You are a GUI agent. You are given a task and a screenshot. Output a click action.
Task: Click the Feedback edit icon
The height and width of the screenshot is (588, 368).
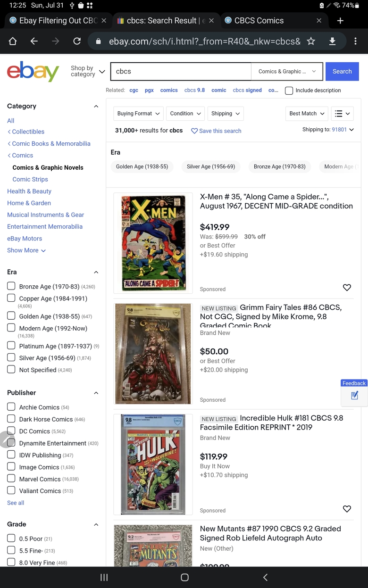click(x=355, y=396)
